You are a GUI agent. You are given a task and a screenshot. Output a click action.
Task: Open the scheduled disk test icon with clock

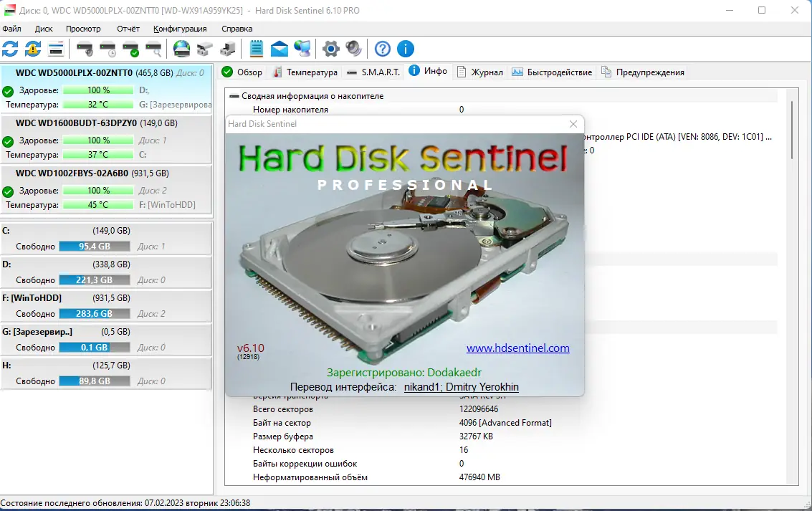coord(108,49)
